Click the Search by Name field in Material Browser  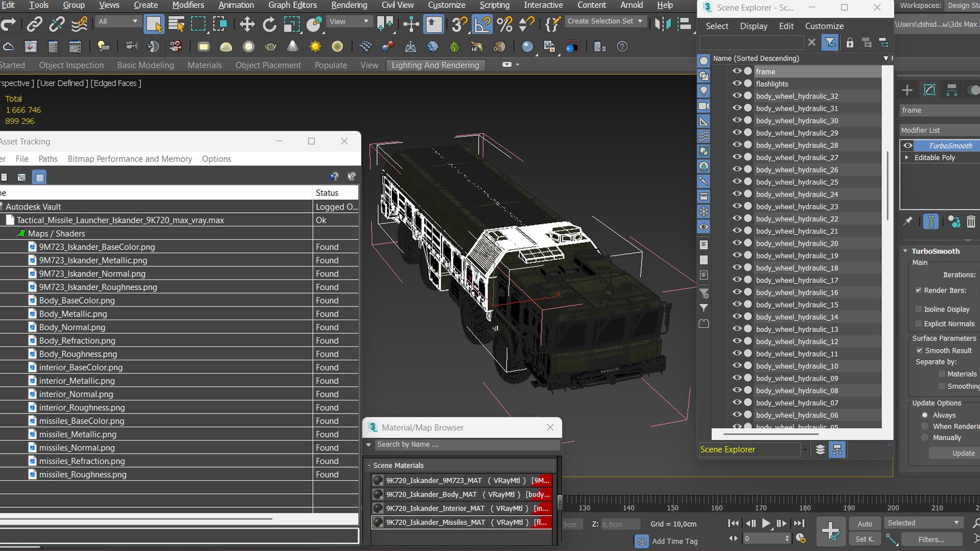[467, 444]
